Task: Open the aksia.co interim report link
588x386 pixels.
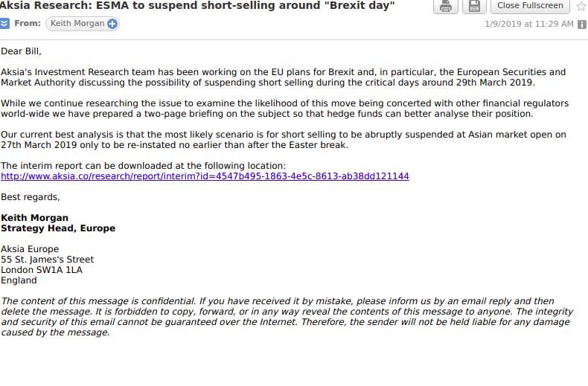Action: pyautogui.click(x=205, y=176)
